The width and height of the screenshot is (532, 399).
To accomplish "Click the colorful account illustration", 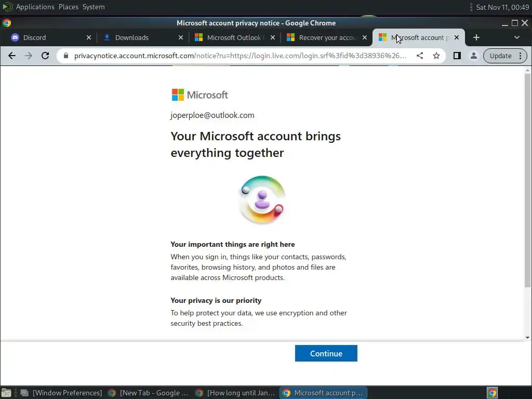I will tap(262, 199).
